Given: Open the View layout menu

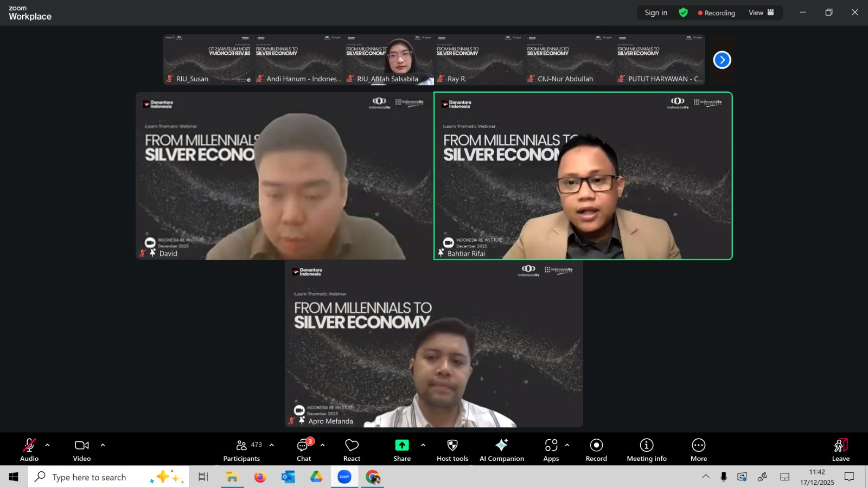Looking at the screenshot, I should coord(761,12).
